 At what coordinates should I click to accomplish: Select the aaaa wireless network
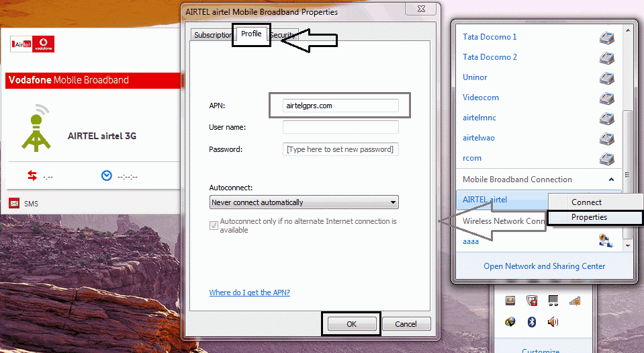pos(471,241)
